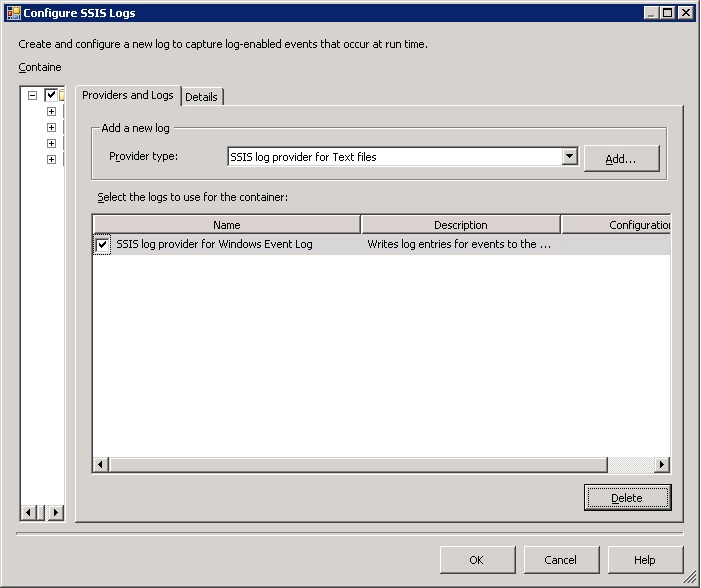
Task: Close the Configure SSIS Logs dialog
Action: point(685,13)
